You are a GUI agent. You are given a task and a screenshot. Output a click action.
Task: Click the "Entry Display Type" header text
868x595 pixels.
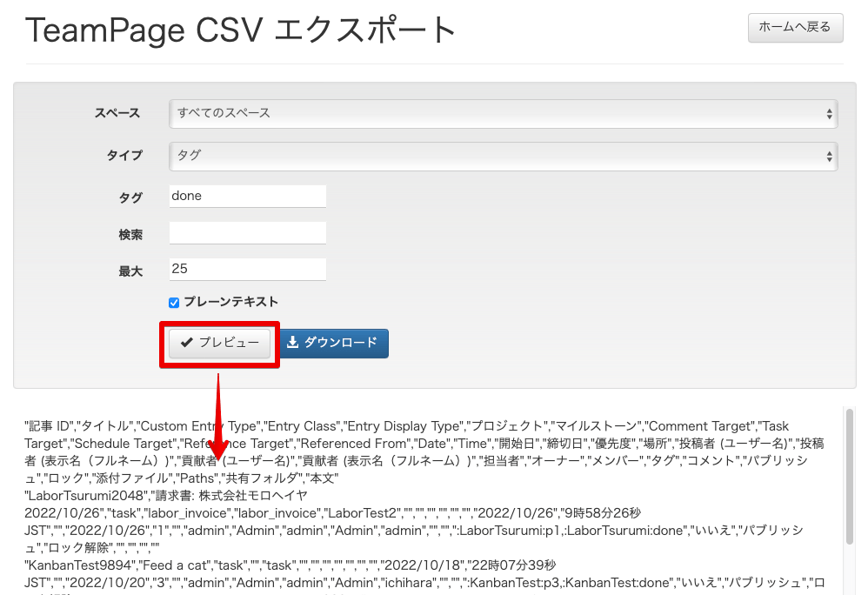click(404, 426)
